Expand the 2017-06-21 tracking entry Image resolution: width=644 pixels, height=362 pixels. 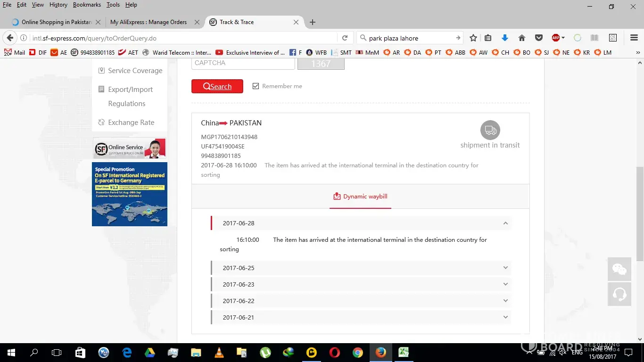pyautogui.click(x=505, y=317)
